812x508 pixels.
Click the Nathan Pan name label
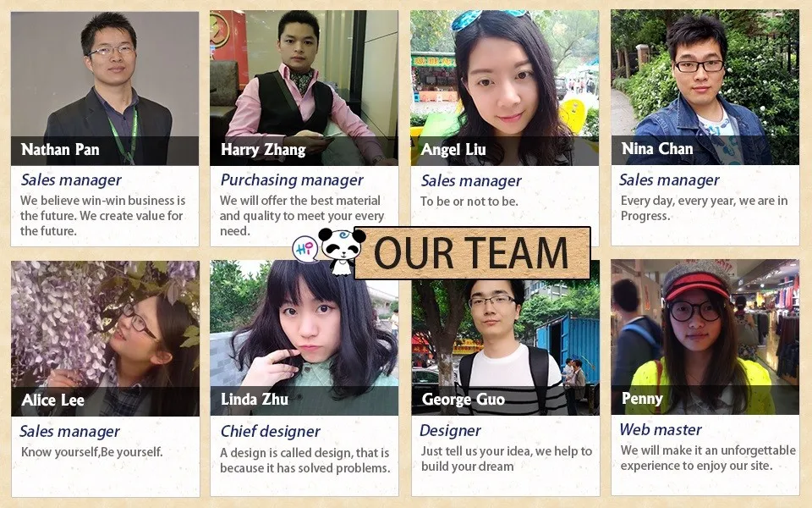(60, 150)
